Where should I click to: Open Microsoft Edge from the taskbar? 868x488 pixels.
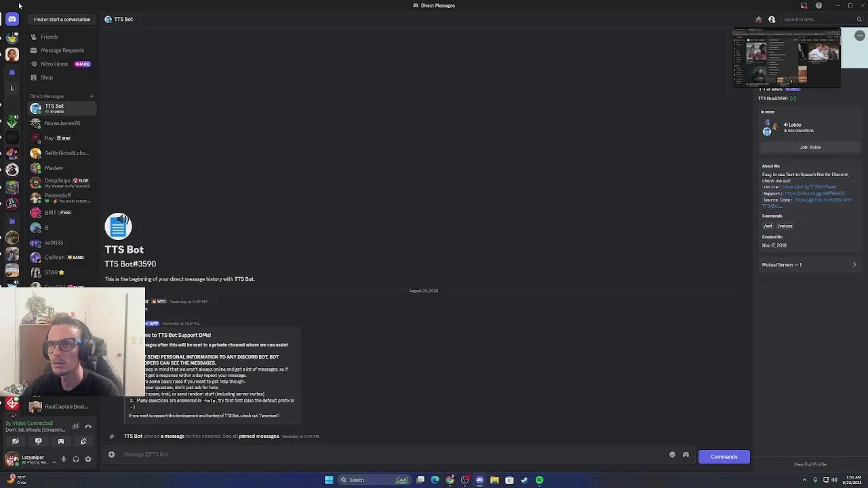tap(435, 480)
